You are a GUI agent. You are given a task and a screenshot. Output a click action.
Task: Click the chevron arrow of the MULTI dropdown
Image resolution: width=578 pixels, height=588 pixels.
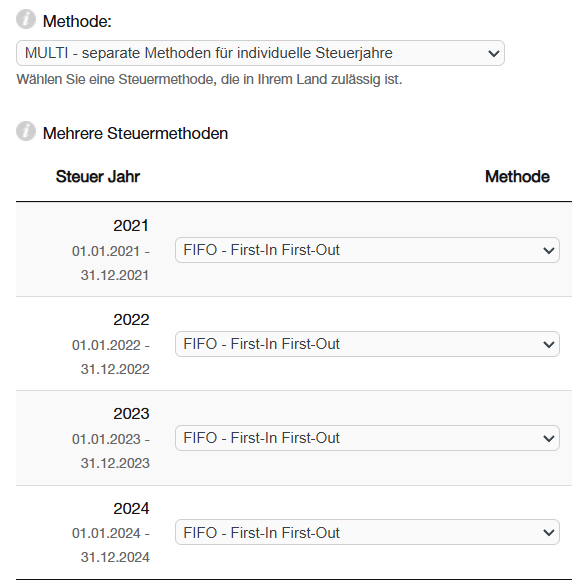pos(494,54)
